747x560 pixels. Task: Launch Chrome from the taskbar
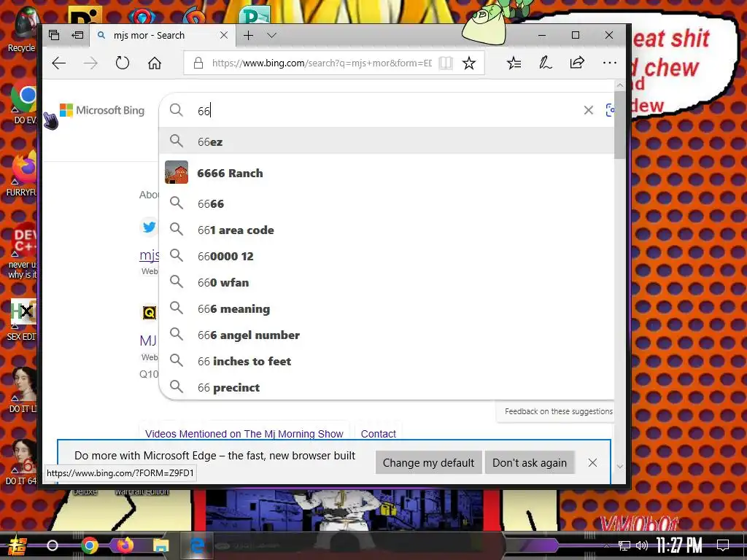89,545
